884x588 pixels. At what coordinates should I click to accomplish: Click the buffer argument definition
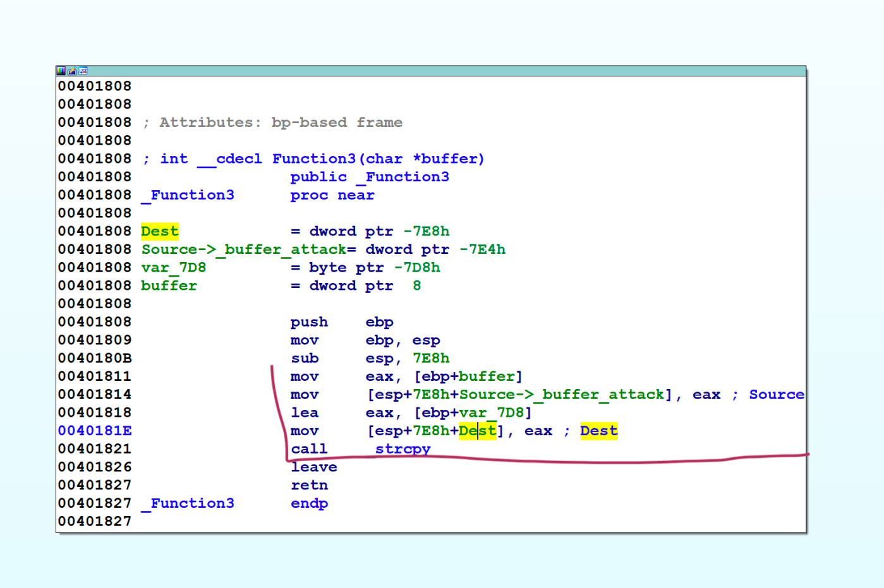169,286
